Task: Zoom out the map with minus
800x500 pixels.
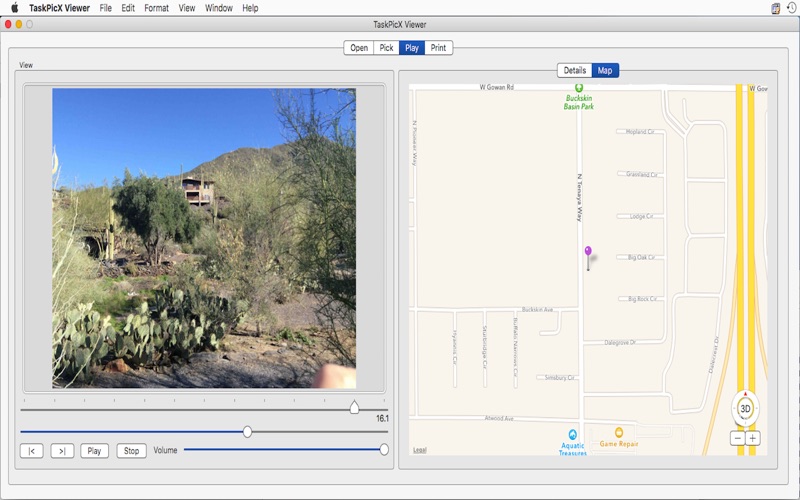Action: pyautogui.click(x=737, y=438)
